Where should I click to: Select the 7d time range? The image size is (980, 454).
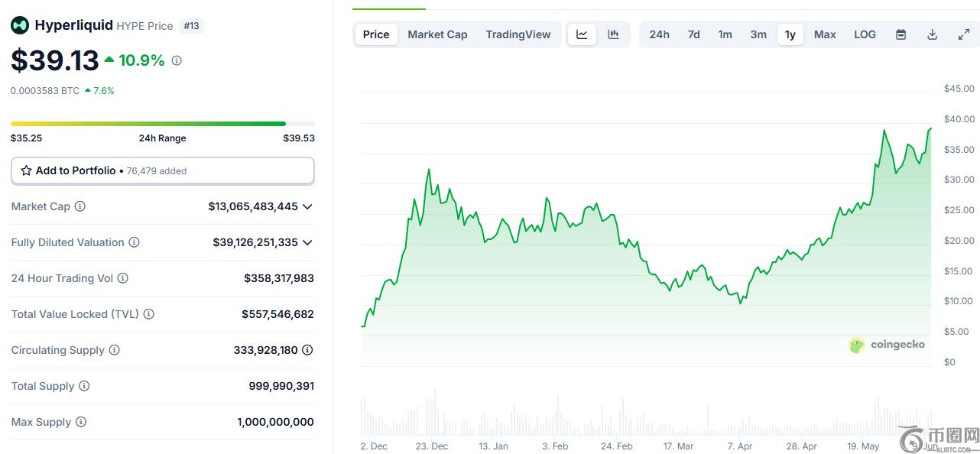693,34
